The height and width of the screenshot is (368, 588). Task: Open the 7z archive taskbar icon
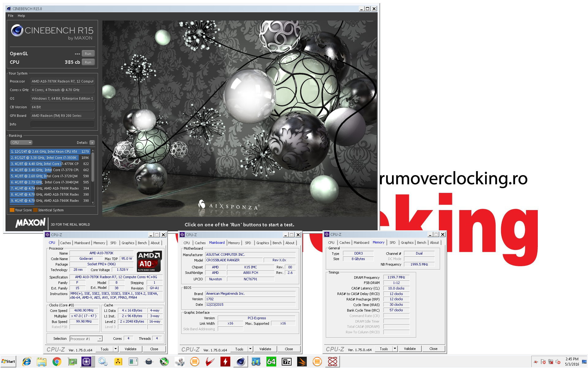coord(287,362)
